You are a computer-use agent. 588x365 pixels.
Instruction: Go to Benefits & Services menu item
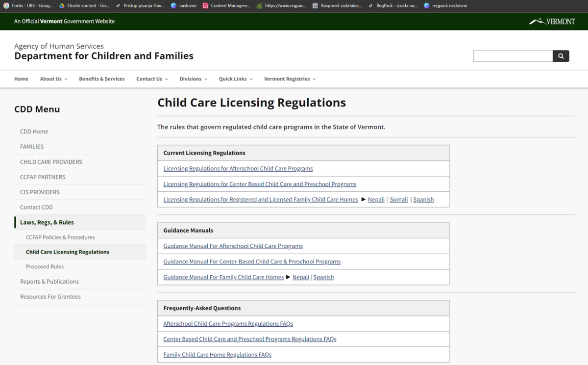click(102, 79)
